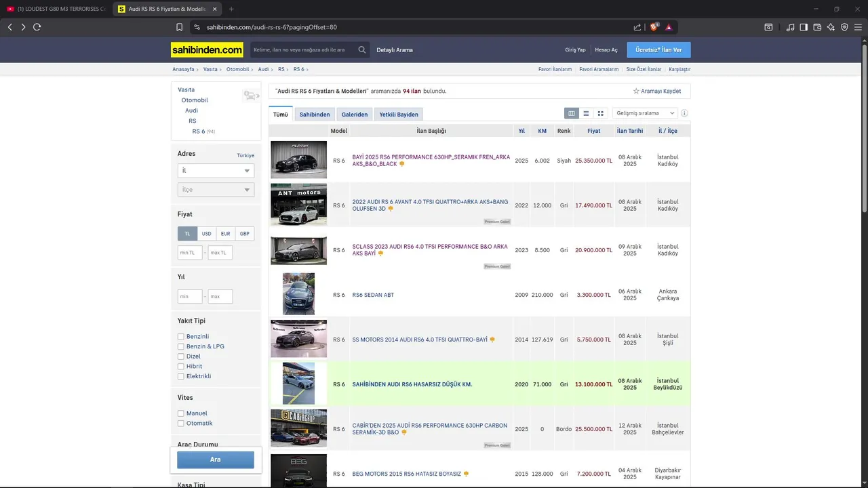The image size is (868, 488).
Task: Go forward using the browser forward arrow
Action: [23, 27]
